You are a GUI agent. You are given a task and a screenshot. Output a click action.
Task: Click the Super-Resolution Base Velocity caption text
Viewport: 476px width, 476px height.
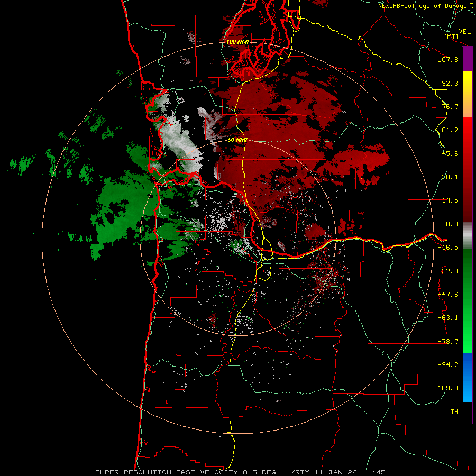pyautogui.click(x=241, y=472)
